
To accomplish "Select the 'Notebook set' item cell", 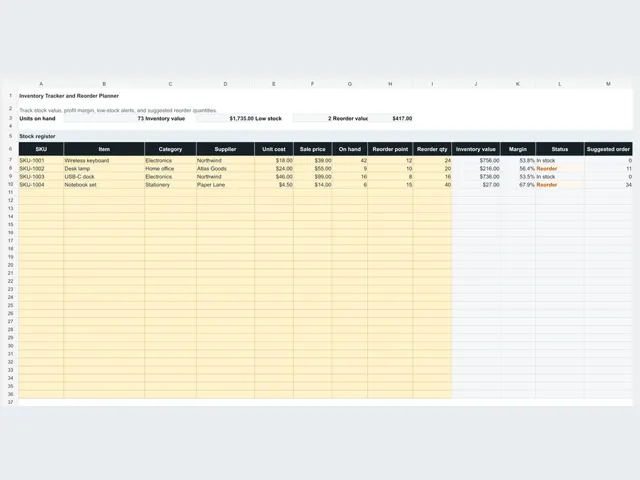I will coord(104,185).
